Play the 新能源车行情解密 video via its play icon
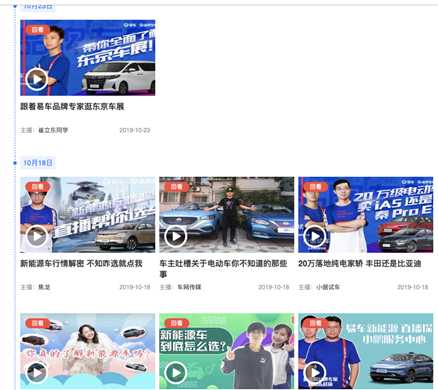Screen dimensions: 438x390 tap(36, 236)
